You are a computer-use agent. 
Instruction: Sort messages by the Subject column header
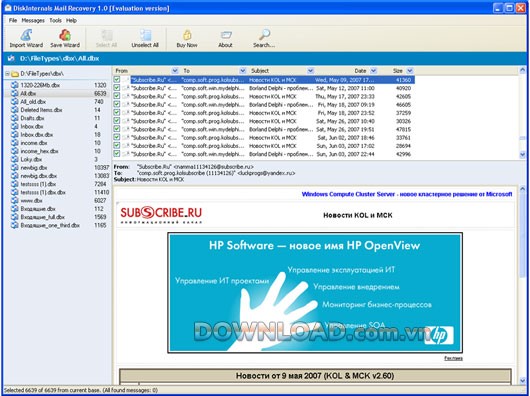pos(260,71)
